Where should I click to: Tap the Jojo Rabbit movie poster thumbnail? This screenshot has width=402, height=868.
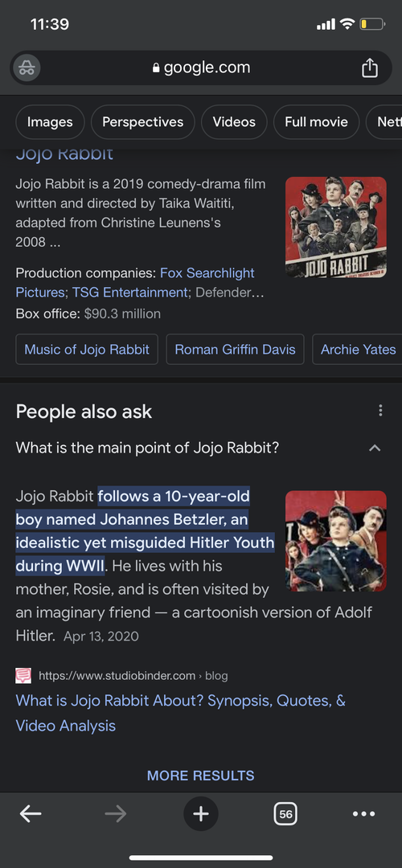click(336, 227)
